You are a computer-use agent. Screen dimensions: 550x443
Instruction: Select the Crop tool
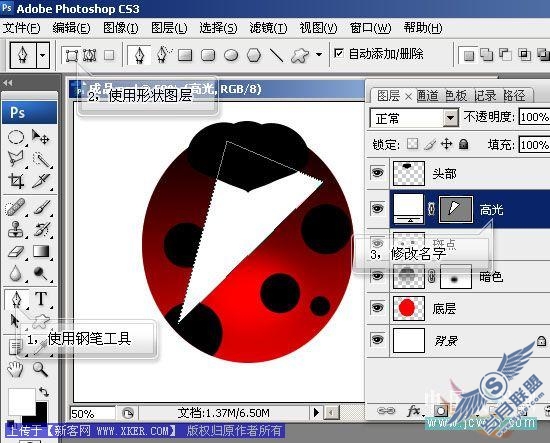(16, 181)
